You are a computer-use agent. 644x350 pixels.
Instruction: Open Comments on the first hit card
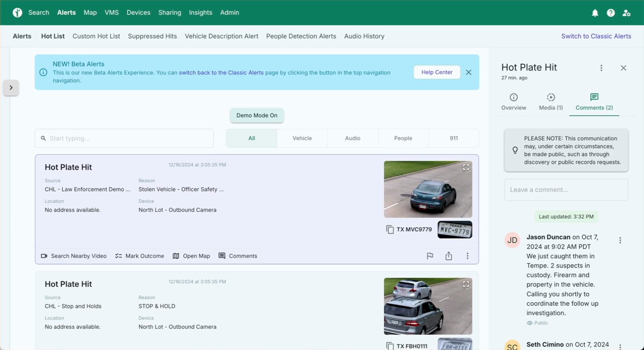(x=238, y=256)
